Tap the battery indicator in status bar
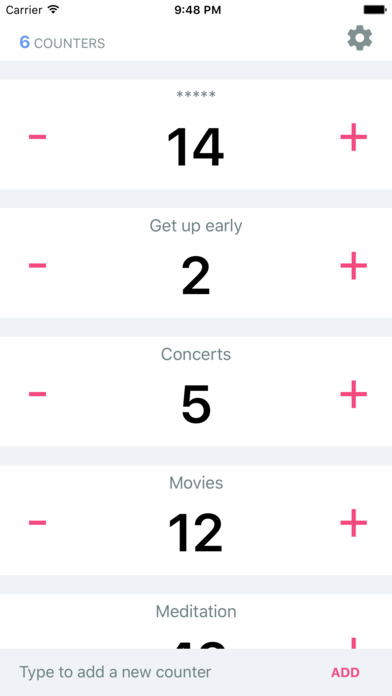The width and height of the screenshot is (392, 696). coord(376,10)
